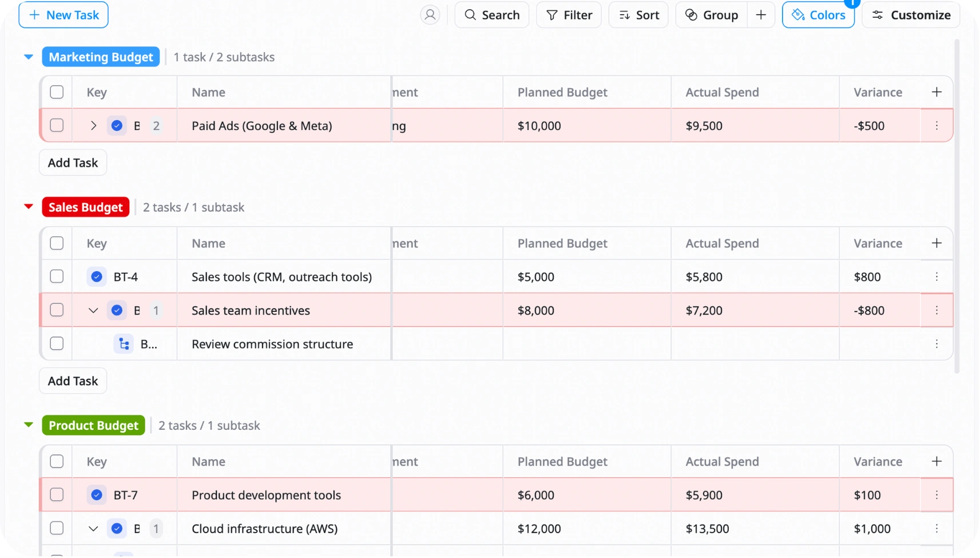
Task: Collapse the Product Budget group
Action: (x=29, y=425)
